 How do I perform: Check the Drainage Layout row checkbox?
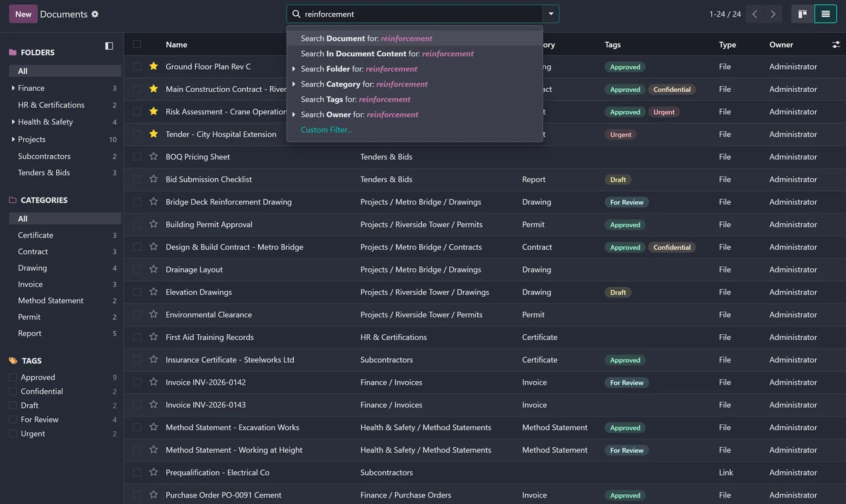point(137,270)
